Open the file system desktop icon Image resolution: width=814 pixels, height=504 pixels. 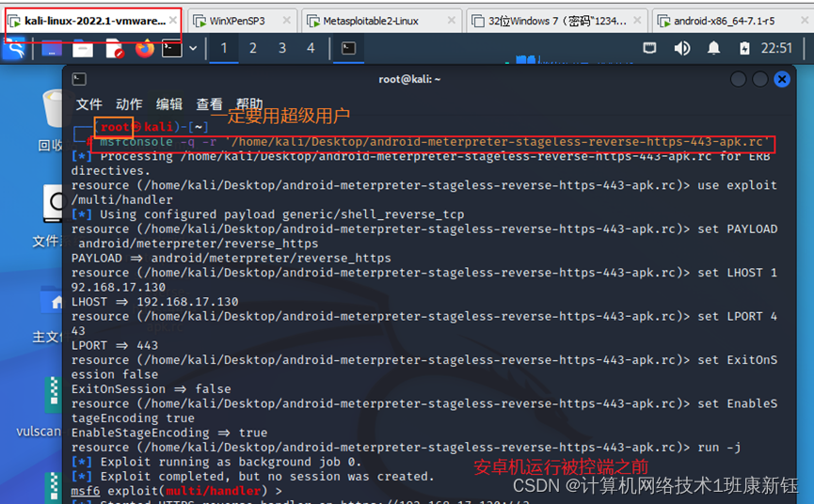[53, 203]
